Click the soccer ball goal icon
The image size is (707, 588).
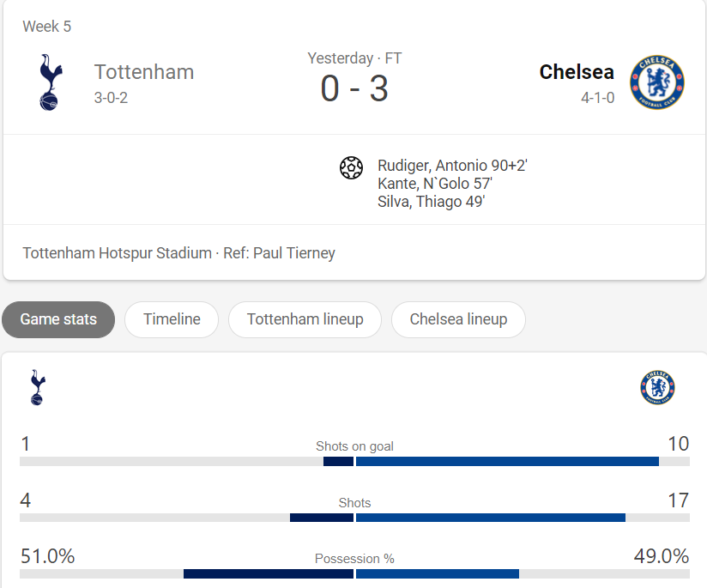[x=351, y=167]
